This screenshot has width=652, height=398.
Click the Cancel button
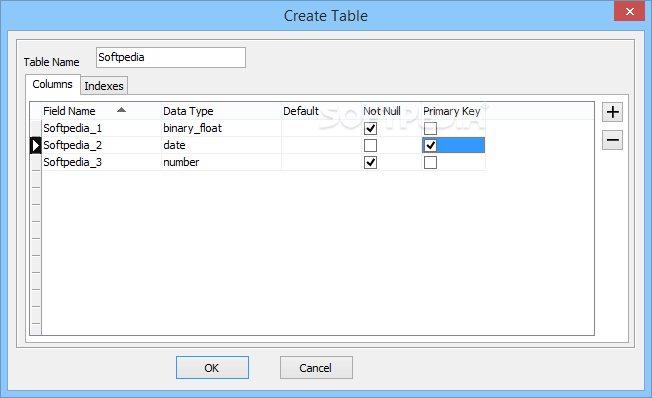[x=316, y=368]
